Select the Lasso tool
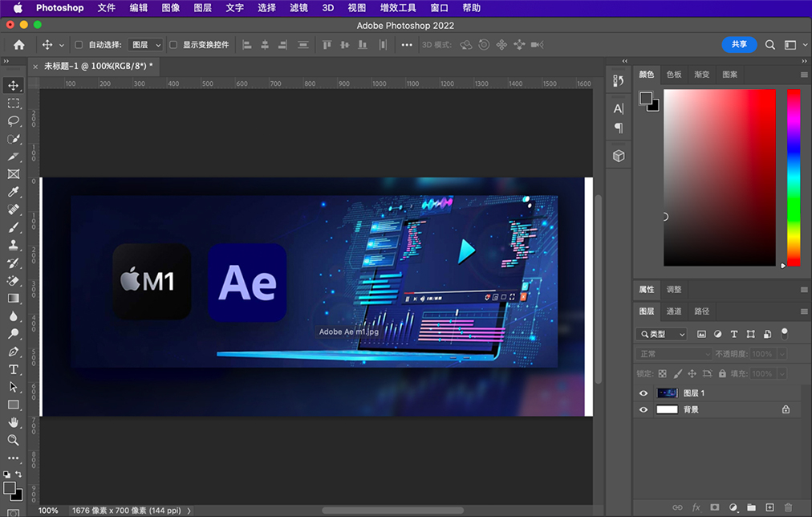This screenshot has height=517, width=812. [x=14, y=120]
